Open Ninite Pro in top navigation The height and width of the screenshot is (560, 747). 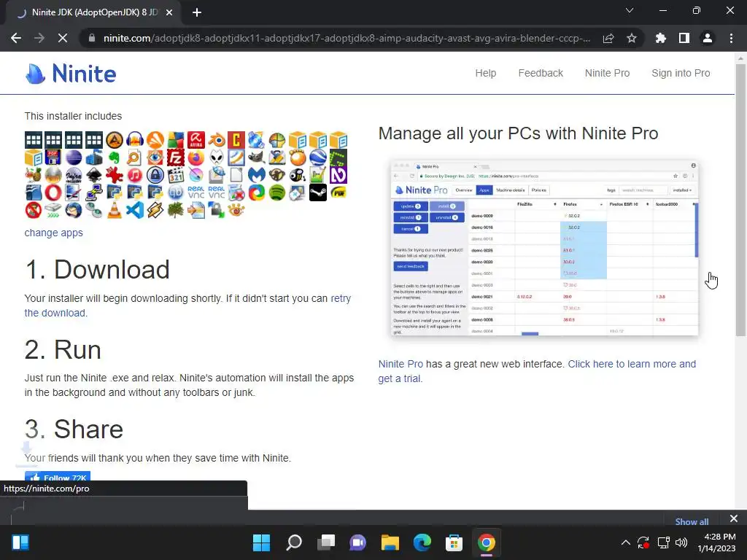pyautogui.click(x=607, y=73)
